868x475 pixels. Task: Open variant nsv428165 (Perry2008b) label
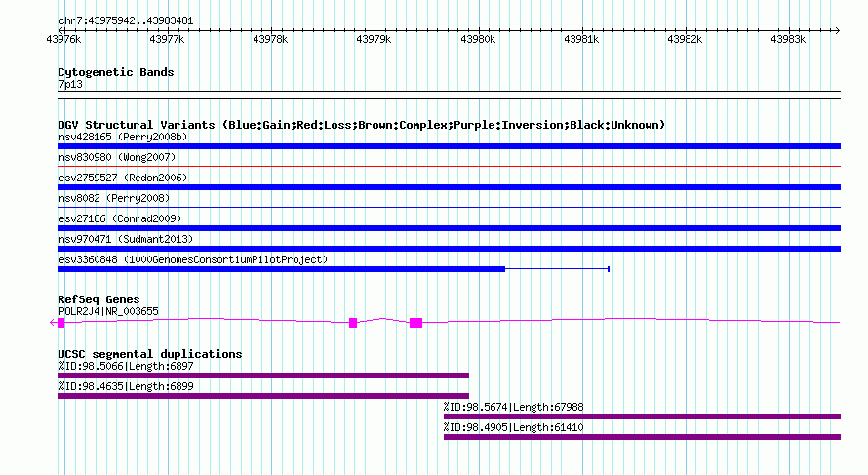[x=123, y=137]
